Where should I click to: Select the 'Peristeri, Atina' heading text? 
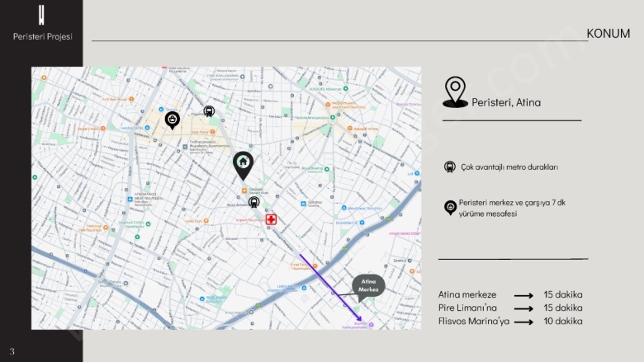tap(506, 103)
